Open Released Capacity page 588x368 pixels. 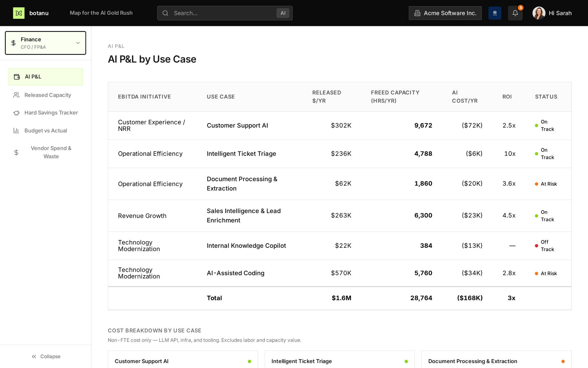coord(46,95)
